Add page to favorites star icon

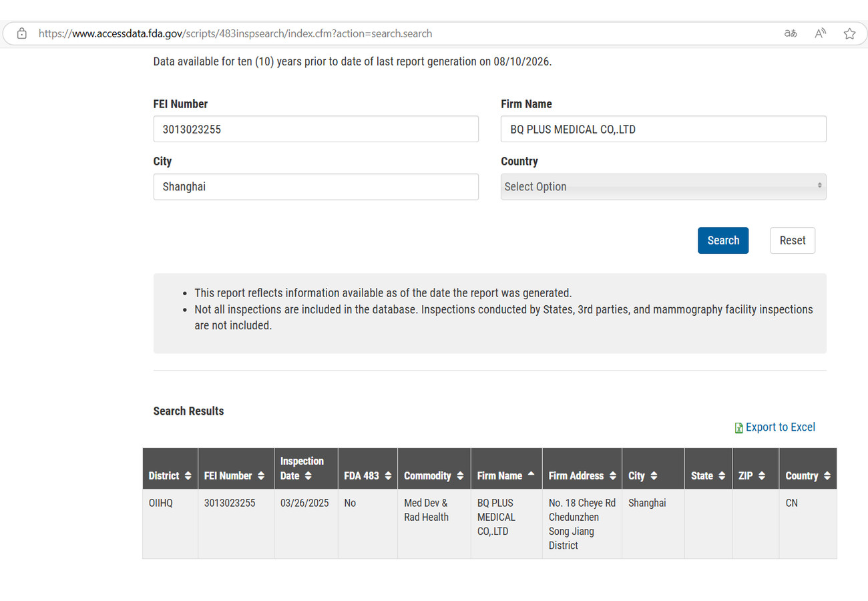[x=849, y=33]
